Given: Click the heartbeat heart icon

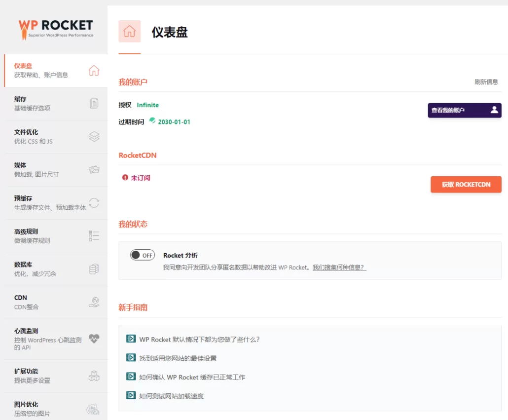Looking at the screenshot, I should point(94,339).
